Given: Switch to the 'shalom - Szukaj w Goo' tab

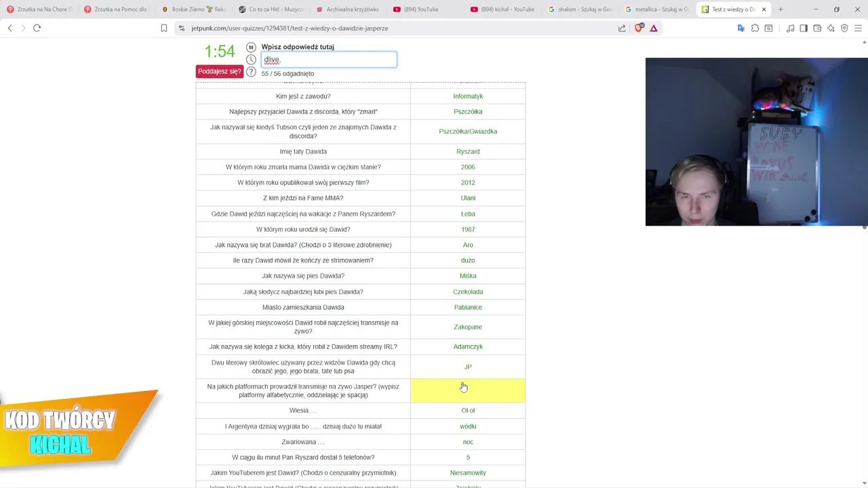Looking at the screenshot, I should 581,9.
